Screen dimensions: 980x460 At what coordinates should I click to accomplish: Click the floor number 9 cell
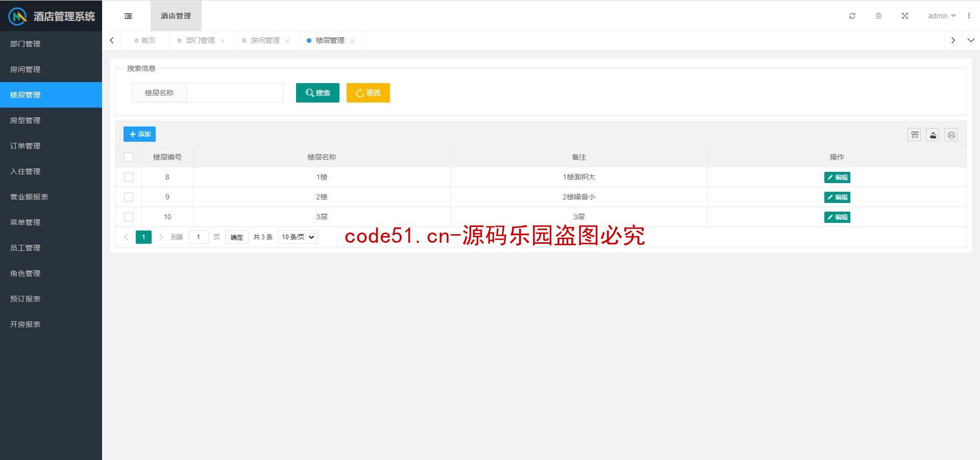[x=167, y=197]
